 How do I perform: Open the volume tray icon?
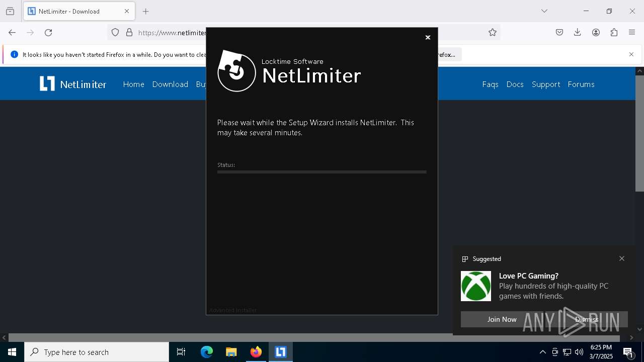pyautogui.click(x=579, y=352)
